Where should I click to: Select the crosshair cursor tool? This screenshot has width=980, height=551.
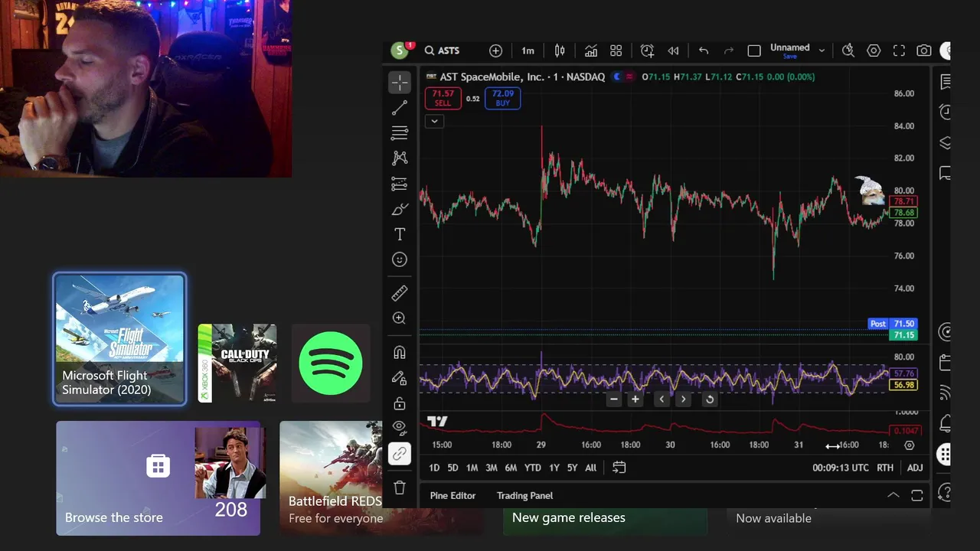pyautogui.click(x=400, y=82)
